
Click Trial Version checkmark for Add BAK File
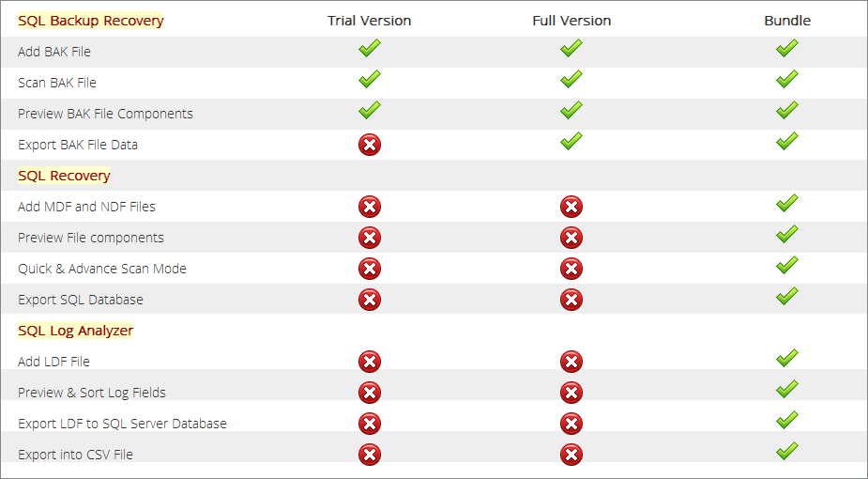370,48
